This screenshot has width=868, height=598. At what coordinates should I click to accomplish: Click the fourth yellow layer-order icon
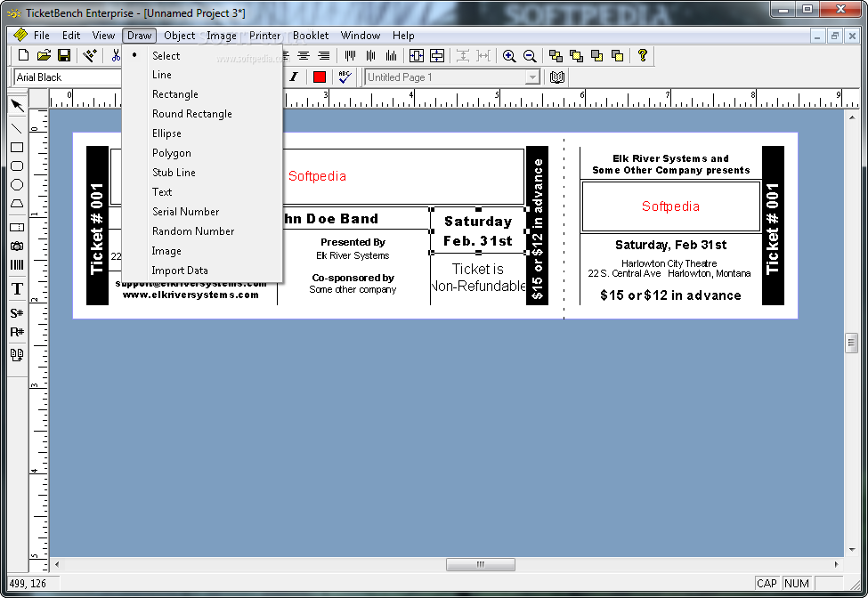[617, 55]
